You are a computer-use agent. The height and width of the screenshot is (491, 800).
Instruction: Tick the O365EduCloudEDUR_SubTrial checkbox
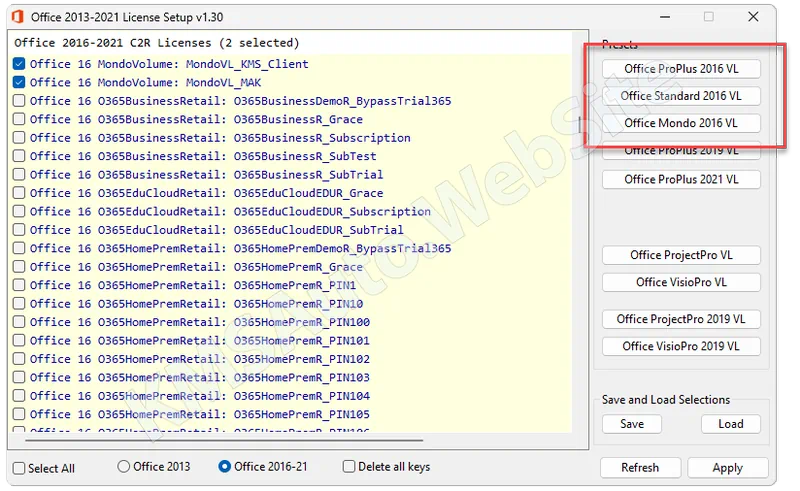tap(19, 230)
